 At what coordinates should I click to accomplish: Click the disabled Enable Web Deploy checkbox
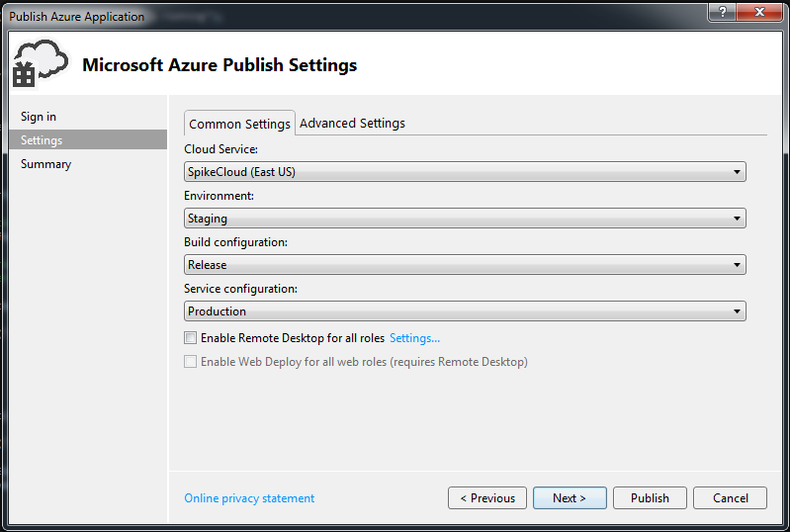click(190, 362)
